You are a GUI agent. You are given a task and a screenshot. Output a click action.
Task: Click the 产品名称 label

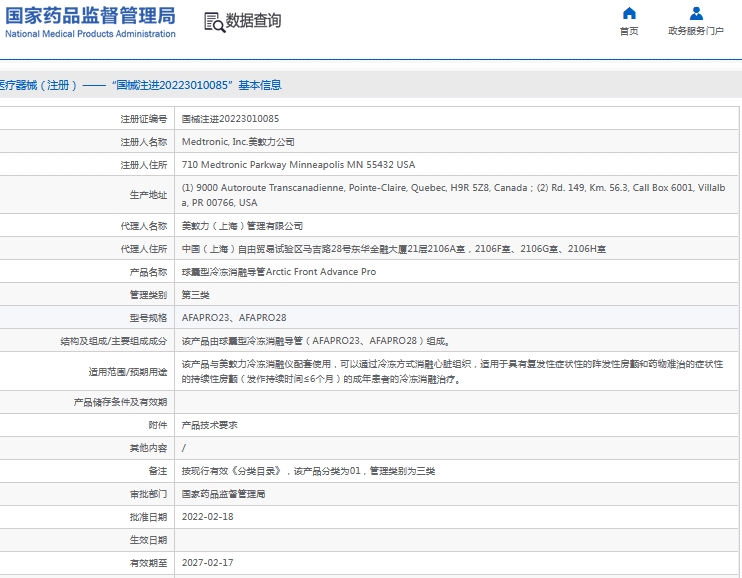[149, 272]
